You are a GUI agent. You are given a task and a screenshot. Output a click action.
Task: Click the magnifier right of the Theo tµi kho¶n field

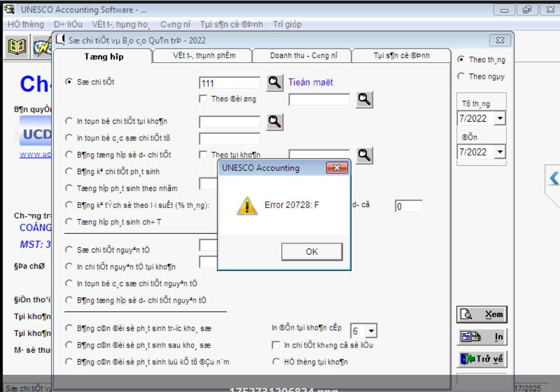364,155
